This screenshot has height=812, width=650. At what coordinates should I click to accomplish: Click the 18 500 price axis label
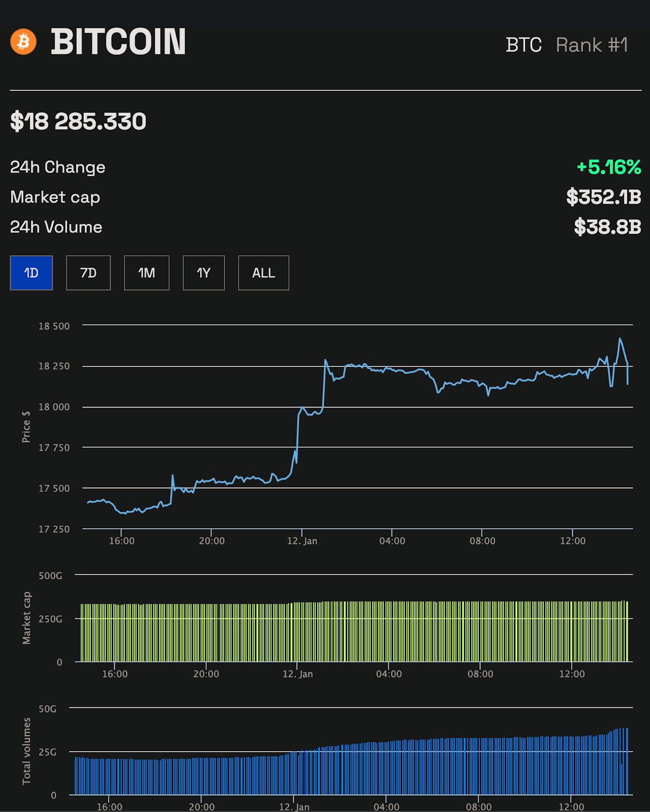coord(54,326)
